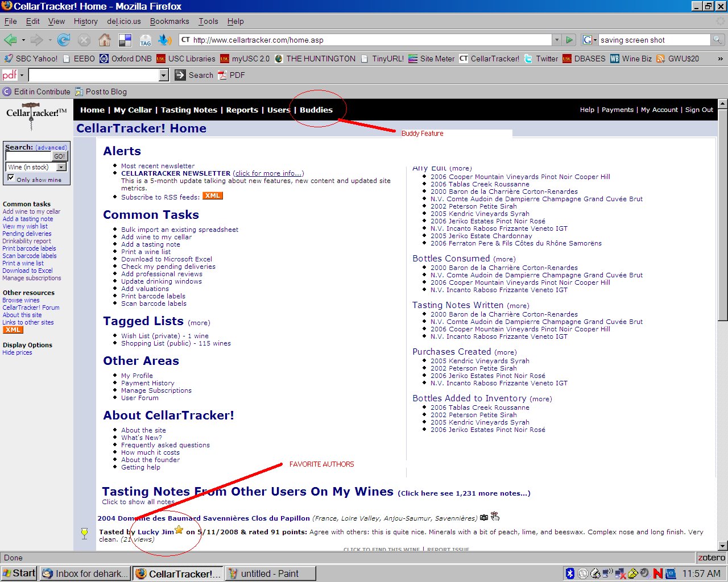Click Bulk import an existing spreadsheet
Image resolution: width=728 pixels, height=582 pixels.
click(x=180, y=230)
